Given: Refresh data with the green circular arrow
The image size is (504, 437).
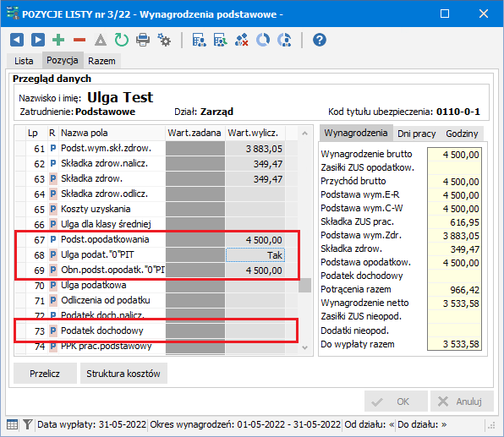Looking at the screenshot, I should 122,41.
